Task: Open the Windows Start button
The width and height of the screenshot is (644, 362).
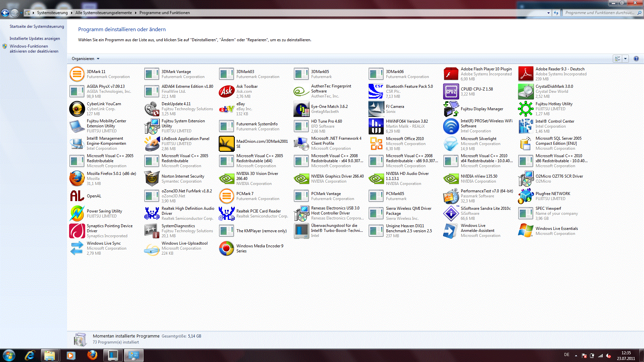Action: (x=9, y=355)
